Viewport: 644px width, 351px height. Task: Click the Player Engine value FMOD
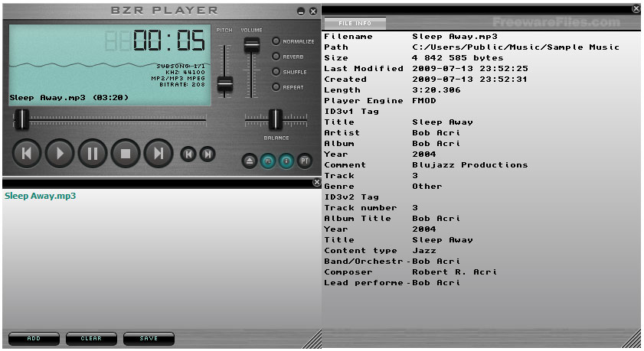pyautogui.click(x=424, y=100)
